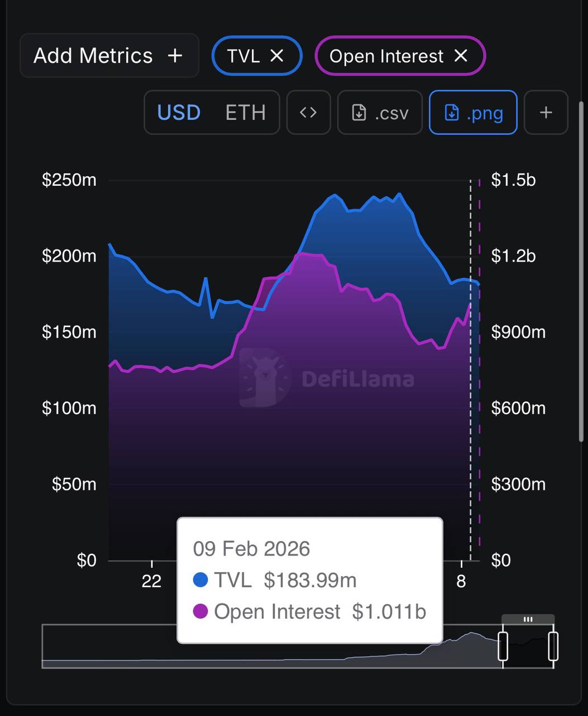Remove the TVL metric via its X
Screen dimensions: 588x716
point(277,55)
